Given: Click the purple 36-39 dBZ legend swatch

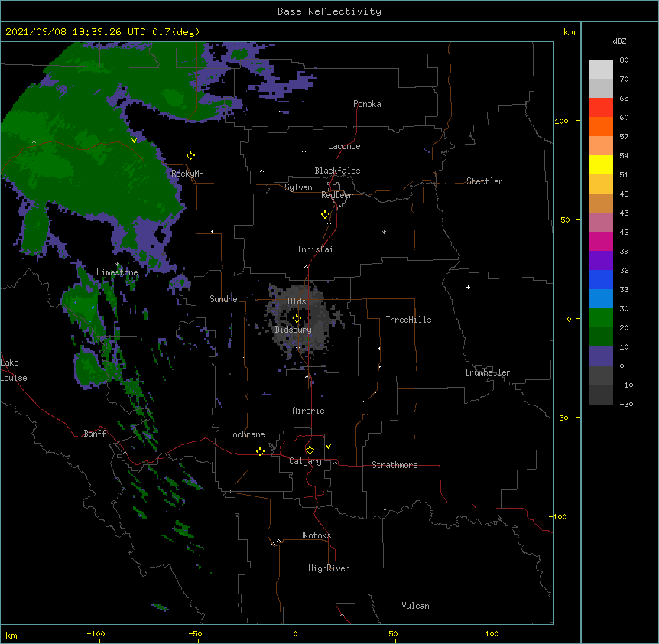Looking at the screenshot, I should click(601, 261).
